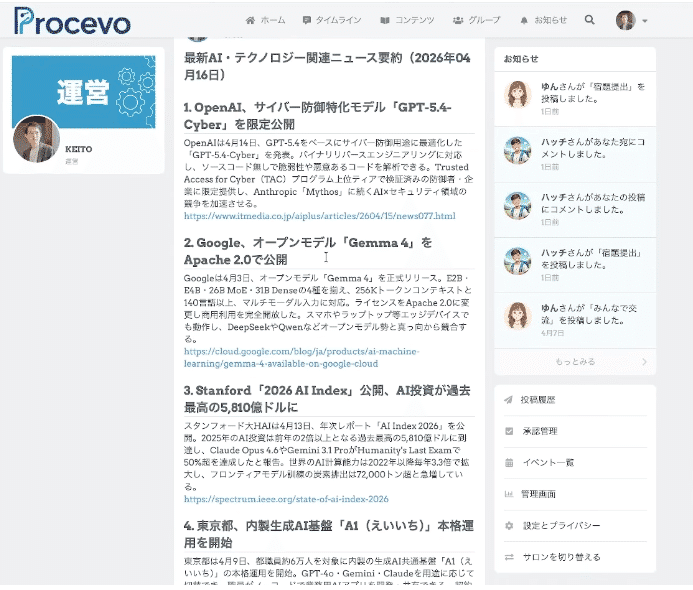The height and width of the screenshot is (590, 693).
Task: Click the swap-arrows icon for サロンを切り替える
Action: click(509, 557)
